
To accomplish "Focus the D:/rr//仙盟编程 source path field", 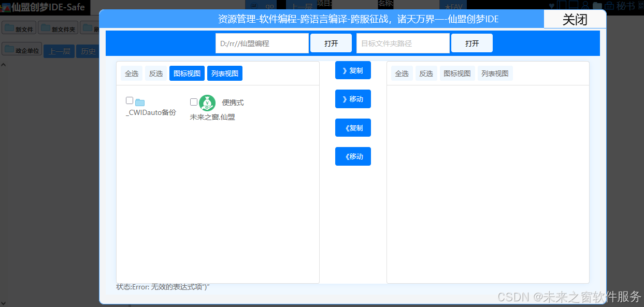I will pyautogui.click(x=262, y=43).
